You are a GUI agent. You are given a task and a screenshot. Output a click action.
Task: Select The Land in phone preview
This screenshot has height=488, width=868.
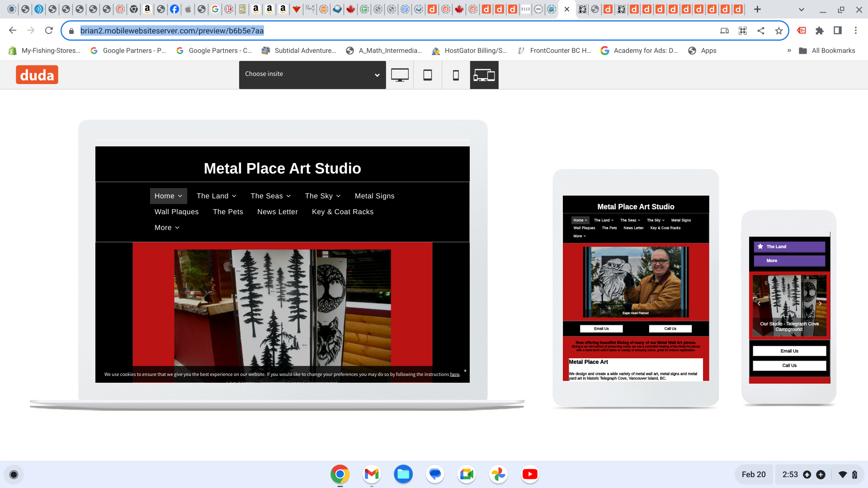click(x=789, y=247)
